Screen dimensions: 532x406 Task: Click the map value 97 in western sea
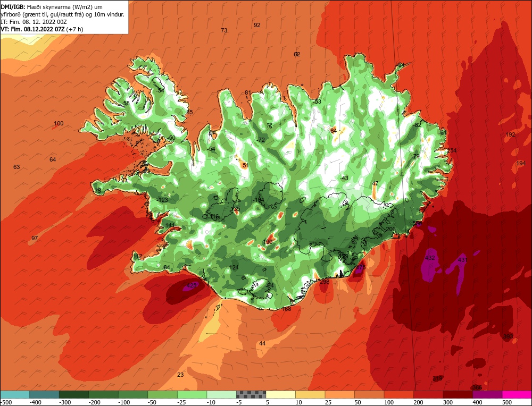[x=35, y=238]
